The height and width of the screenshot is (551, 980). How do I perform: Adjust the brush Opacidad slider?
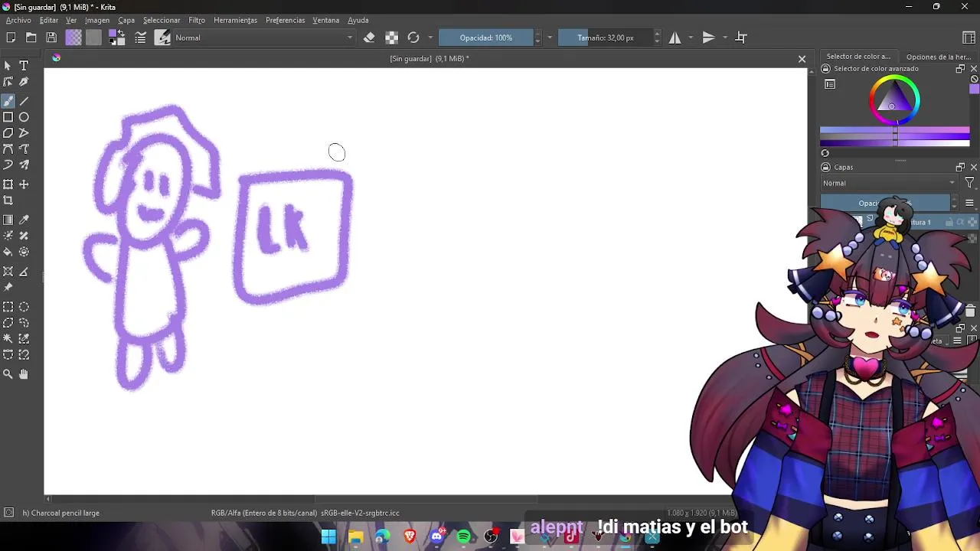[486, 37]
